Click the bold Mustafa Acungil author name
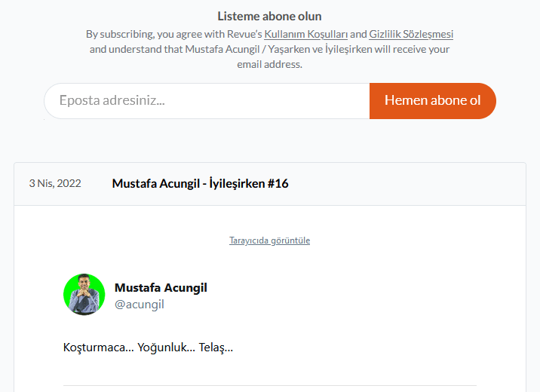This screenshot has height=392, width=540. (x=161, y=287)
